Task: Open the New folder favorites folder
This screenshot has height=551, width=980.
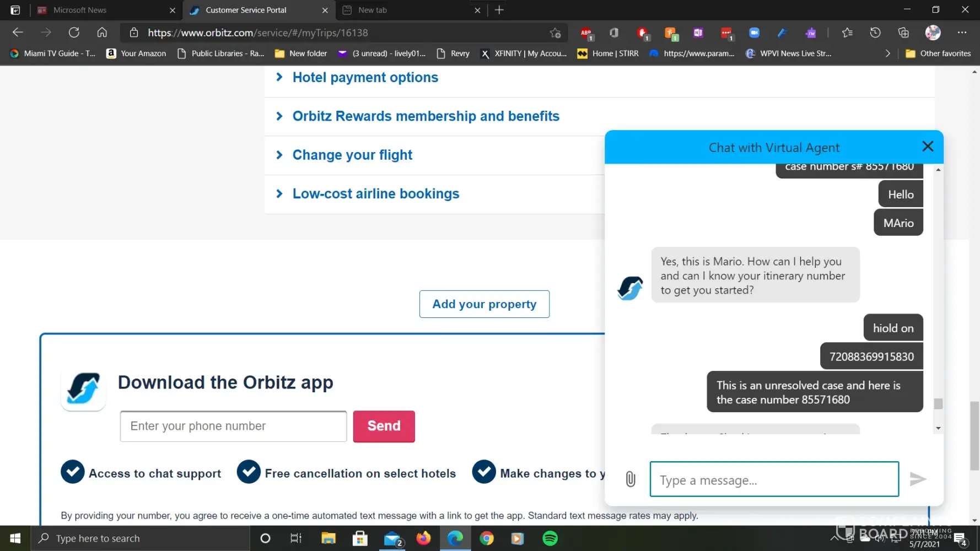Action: tap(301, 53)
